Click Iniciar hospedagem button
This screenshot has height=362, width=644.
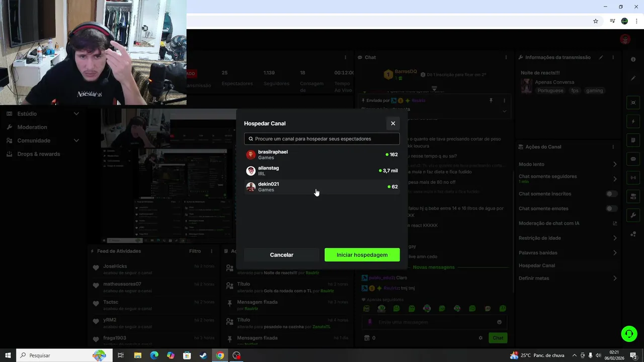pos(362,255)
